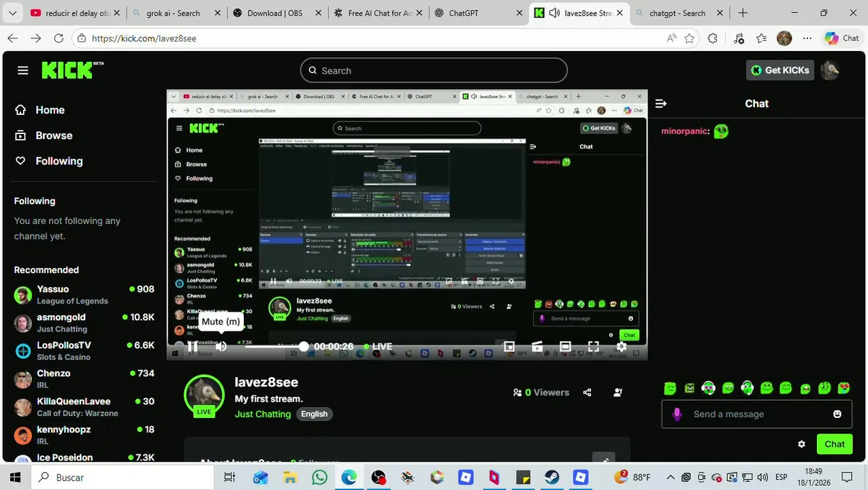Show hidden system tray icons chevron
The width and height of the screenshot is (868, 490).
coord(671,477)
